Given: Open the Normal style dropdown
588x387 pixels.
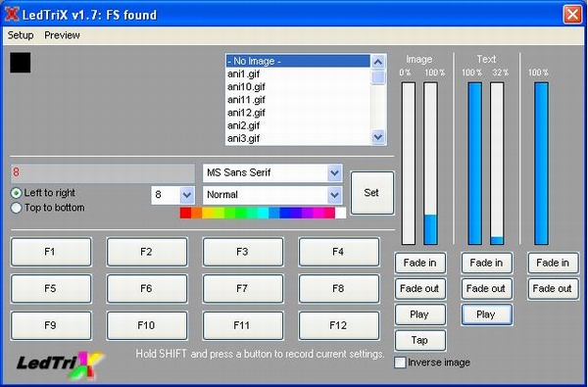Looking at the screenshot, I should (334, 195).
